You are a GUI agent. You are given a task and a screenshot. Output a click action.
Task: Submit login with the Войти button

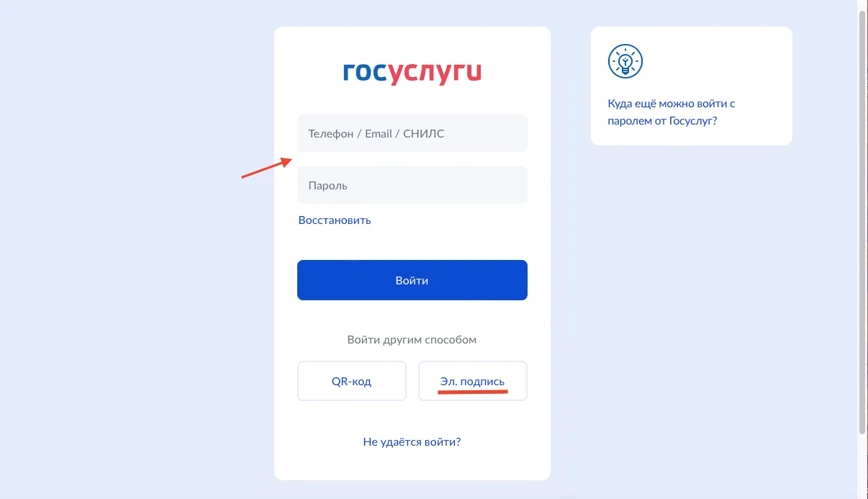click(412, 280)
